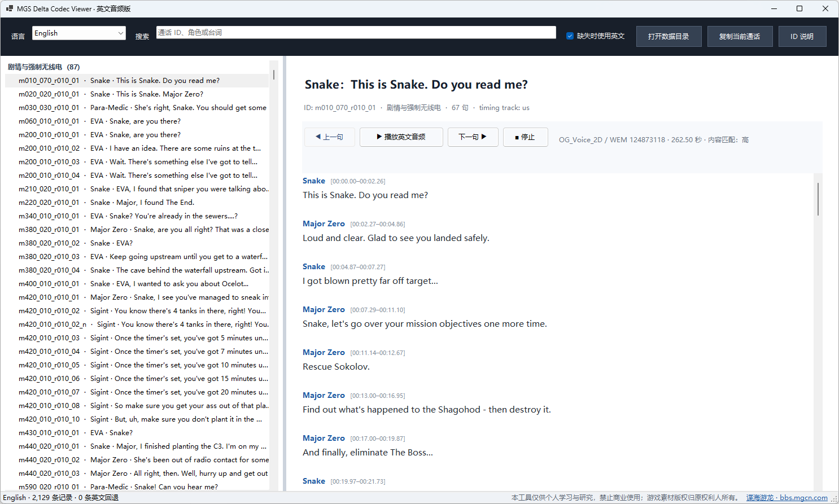Image resolution: width=839 pixels, height=504 pixels.
Task: Choose call m200_010_r010_02 about the ruins
Action: 137,148
